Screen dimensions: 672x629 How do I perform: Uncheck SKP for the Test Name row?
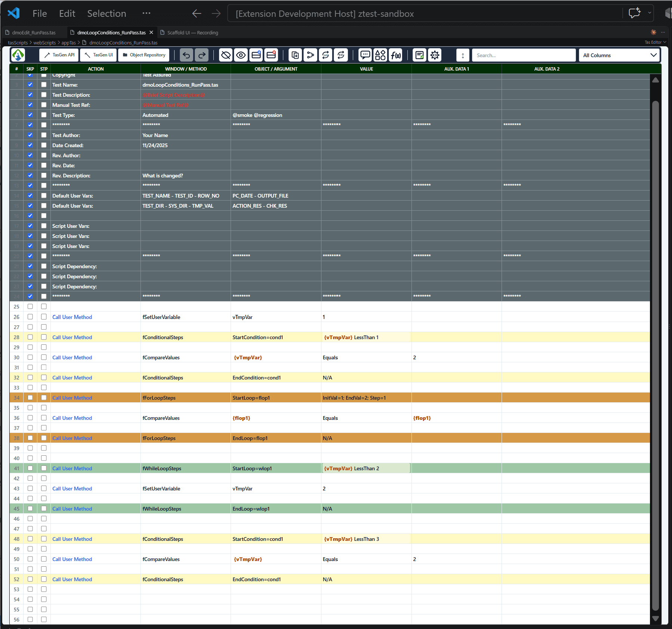coord(30,85)
